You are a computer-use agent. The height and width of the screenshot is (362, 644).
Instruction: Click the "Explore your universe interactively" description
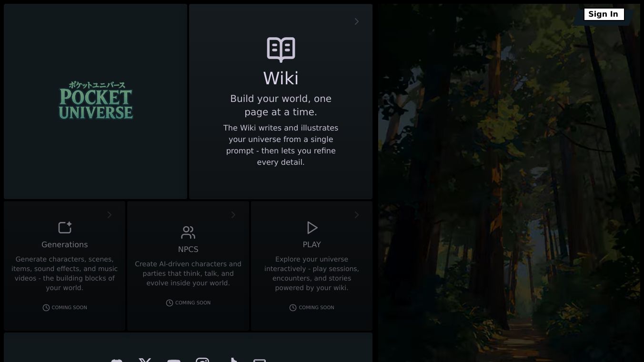(312, 273)
